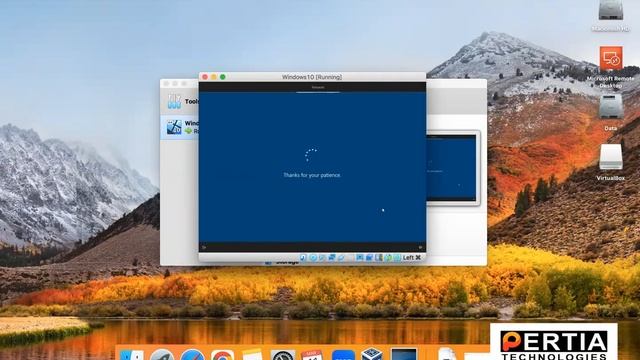Viewport: 640px width, 360px height.
Task: Close the Windows10 [Running] window
Action: 205,77
